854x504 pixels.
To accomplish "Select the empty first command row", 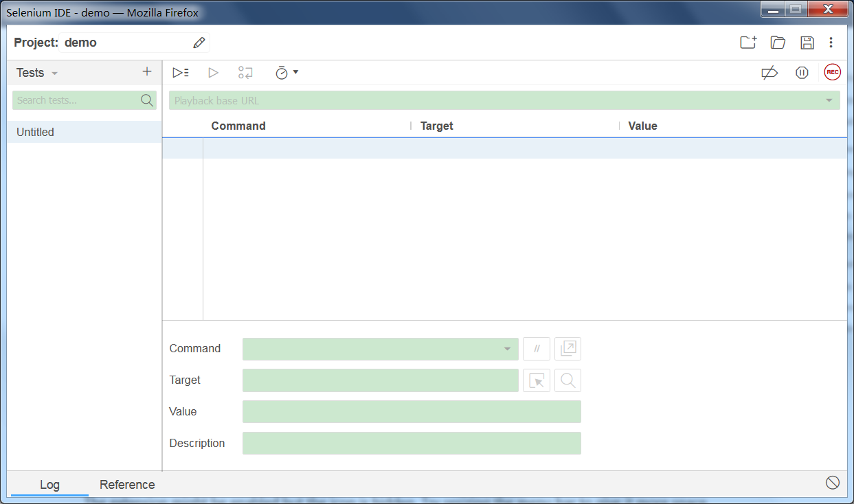I will [x=504, y=148].
